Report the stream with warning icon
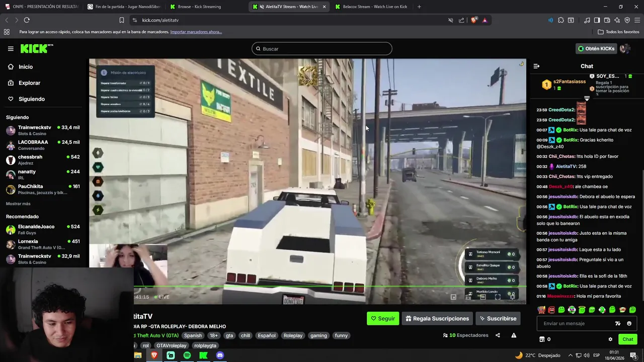Screen dimensions: 644x362 point(514,335)
